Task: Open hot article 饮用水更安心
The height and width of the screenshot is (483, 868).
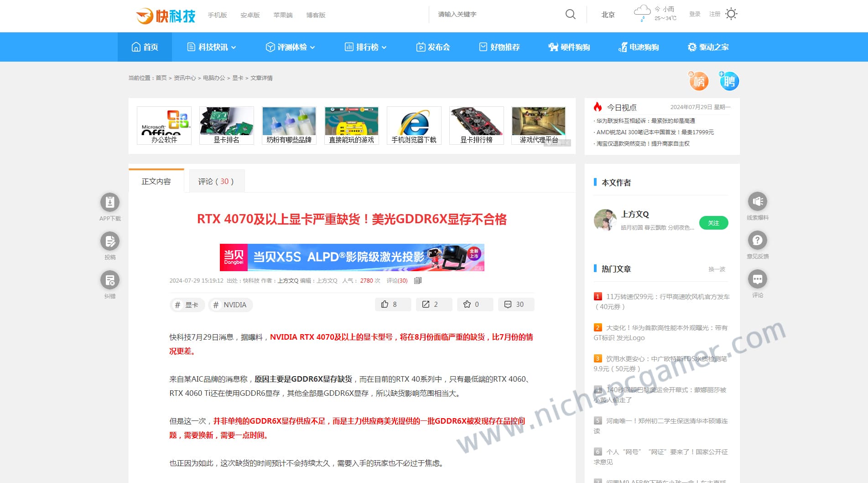Action: [660, 364]
